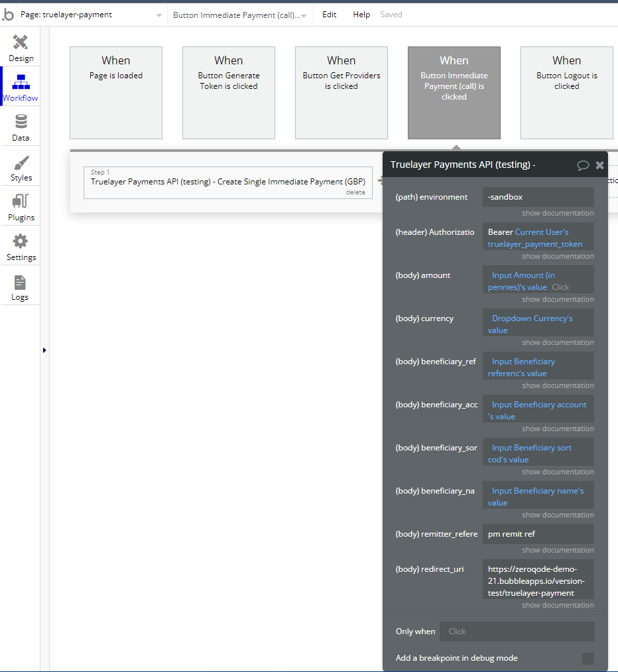Image resolution: width=618 pixels, height=672 pixels.
Task: Open the Help menu
Action: (x=361, y=15)
